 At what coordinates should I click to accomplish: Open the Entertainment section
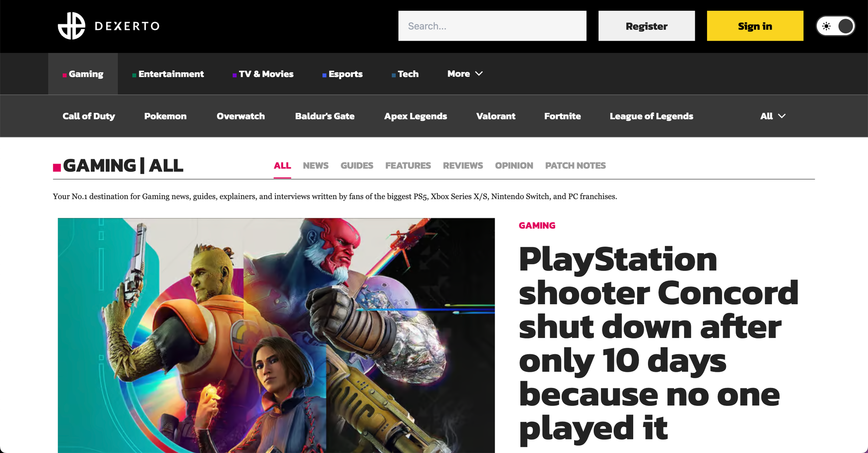(x=168, y=74)
